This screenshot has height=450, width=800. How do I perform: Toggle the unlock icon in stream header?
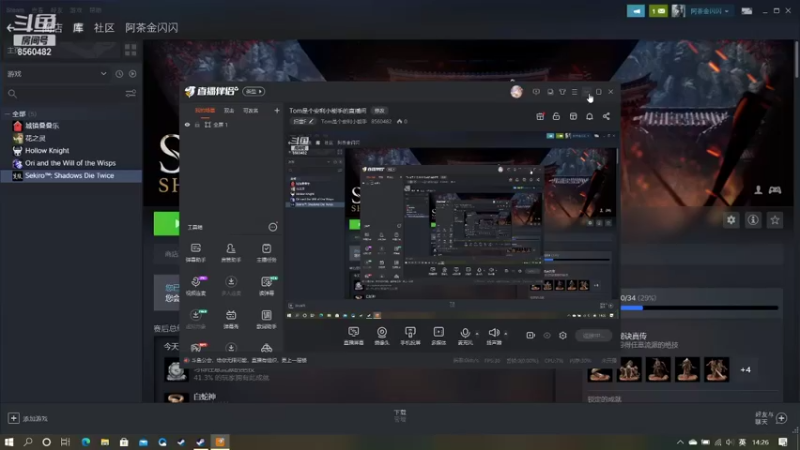[x=556, y=116]
